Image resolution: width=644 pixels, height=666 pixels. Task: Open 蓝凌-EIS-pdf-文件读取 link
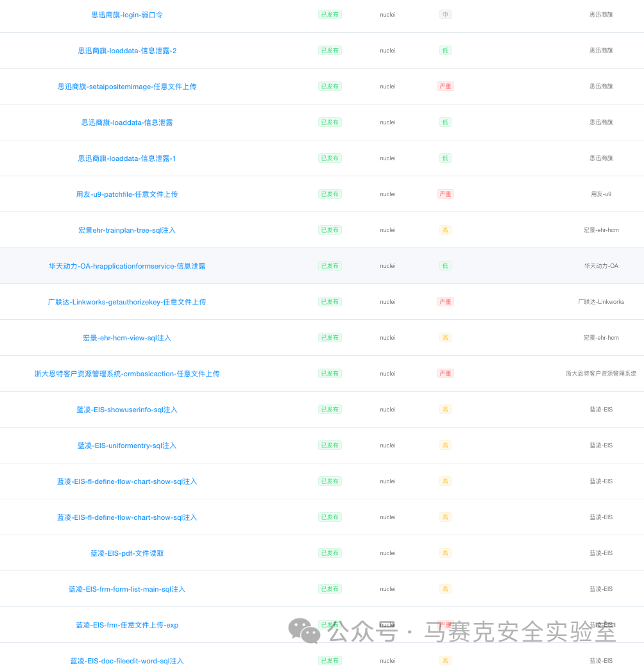127,553
